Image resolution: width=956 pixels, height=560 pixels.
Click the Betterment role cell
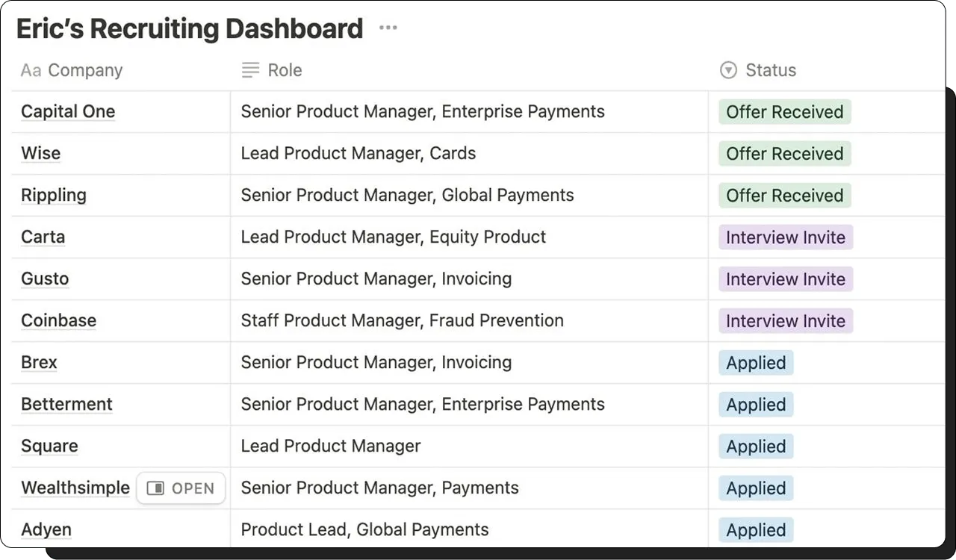(x=469, y=405)
